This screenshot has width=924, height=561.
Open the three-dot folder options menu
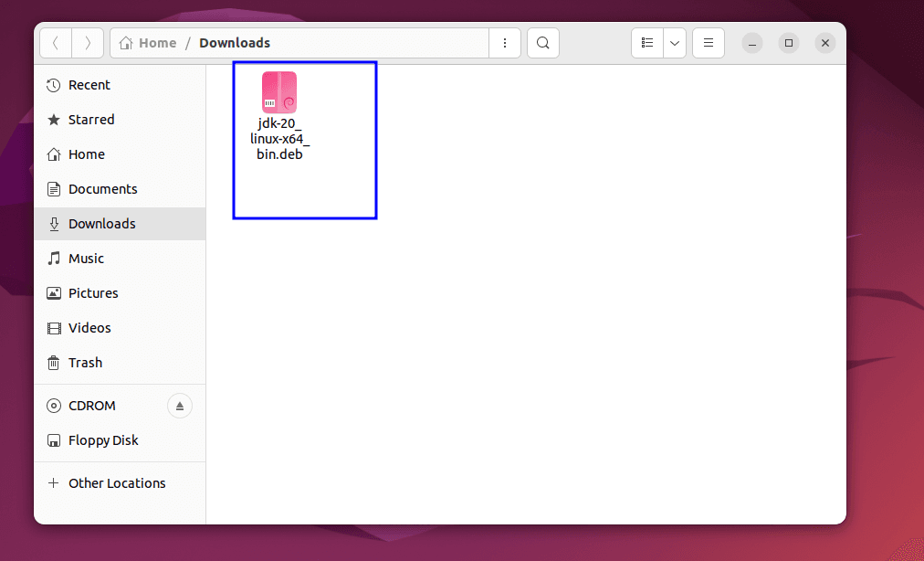point(505,43)
